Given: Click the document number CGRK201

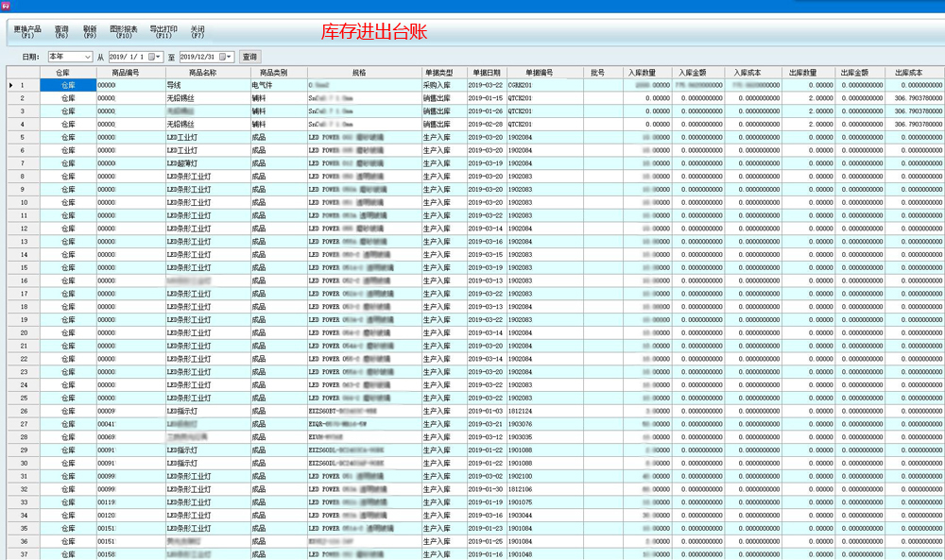Looking at the screenshot, I should coord(545,85).
